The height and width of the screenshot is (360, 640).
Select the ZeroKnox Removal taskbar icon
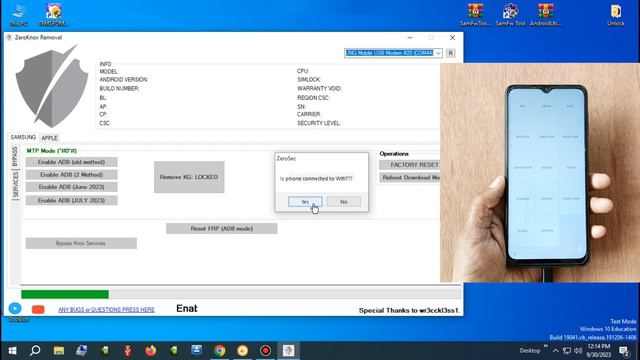tap(289, 351)
